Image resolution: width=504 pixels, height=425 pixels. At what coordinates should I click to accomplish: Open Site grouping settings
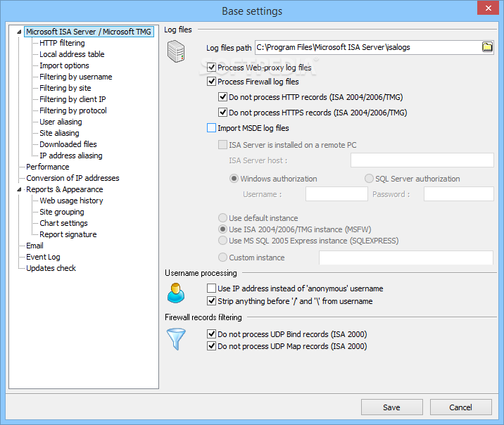[x=62, y=212]
